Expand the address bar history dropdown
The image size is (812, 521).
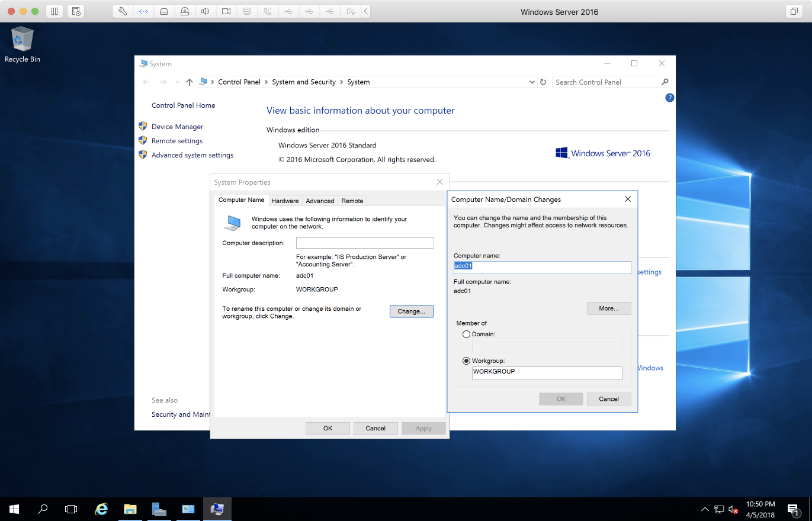tap(532, 82)
